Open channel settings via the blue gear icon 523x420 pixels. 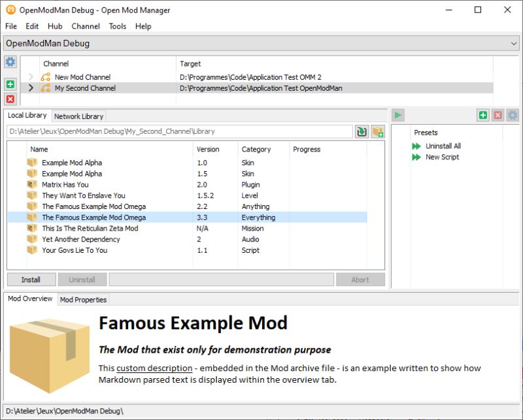pyautogui.click(x=9, y=61)
